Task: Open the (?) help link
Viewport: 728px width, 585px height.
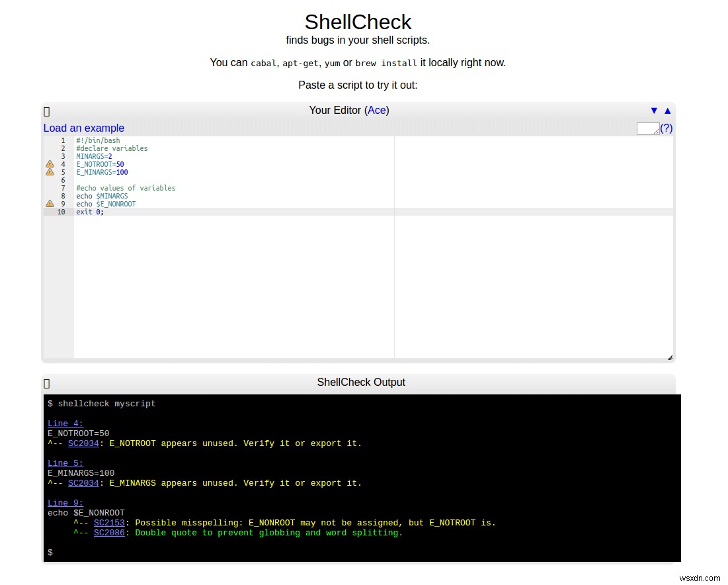Action: tap(667, 128)
